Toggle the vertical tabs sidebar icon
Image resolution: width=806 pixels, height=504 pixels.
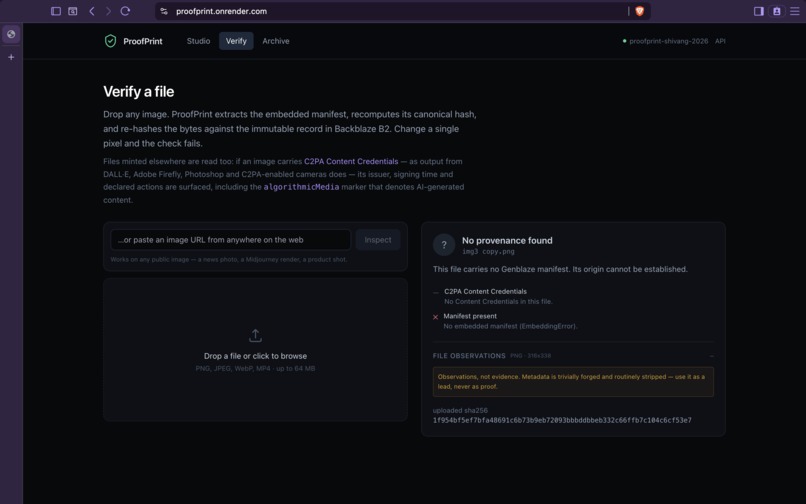56,11
